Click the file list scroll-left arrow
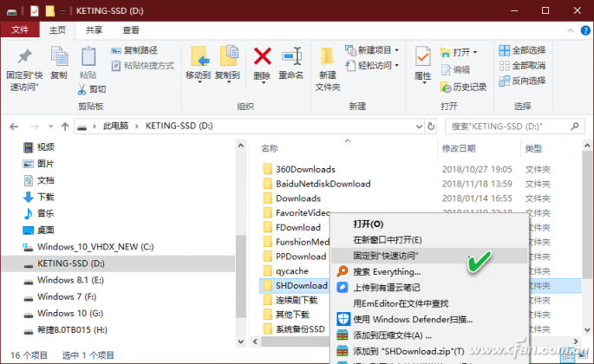Viewport: 594px width, 364px height. pos(255,341)
